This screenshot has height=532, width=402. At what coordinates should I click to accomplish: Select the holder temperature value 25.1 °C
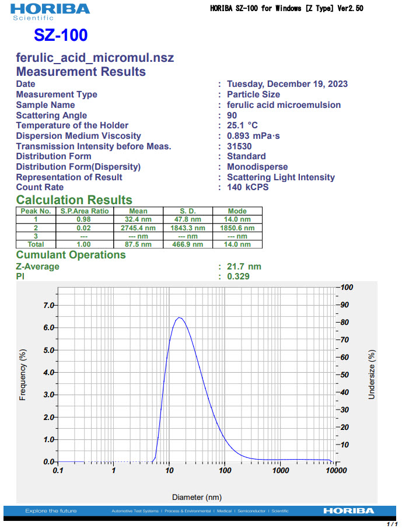click(242, 125)
